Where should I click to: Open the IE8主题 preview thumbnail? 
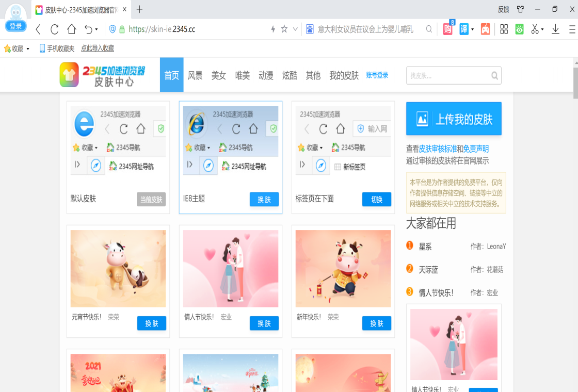[x=231, y=140]
